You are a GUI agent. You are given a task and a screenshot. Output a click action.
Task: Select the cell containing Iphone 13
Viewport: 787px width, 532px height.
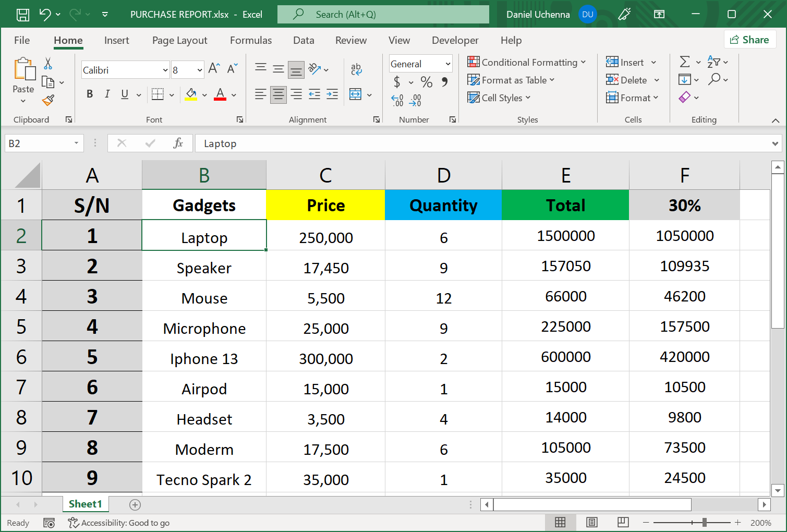tap(204, 358)
